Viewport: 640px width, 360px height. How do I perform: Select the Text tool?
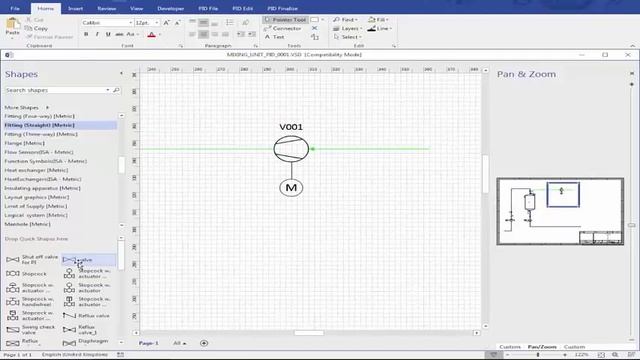point(275,37)
